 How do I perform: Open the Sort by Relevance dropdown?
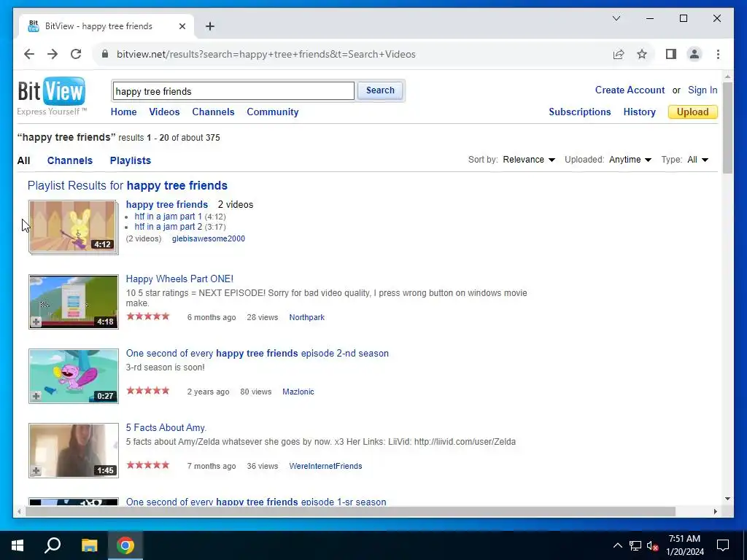pyautogui.click(x=529, y=160)
